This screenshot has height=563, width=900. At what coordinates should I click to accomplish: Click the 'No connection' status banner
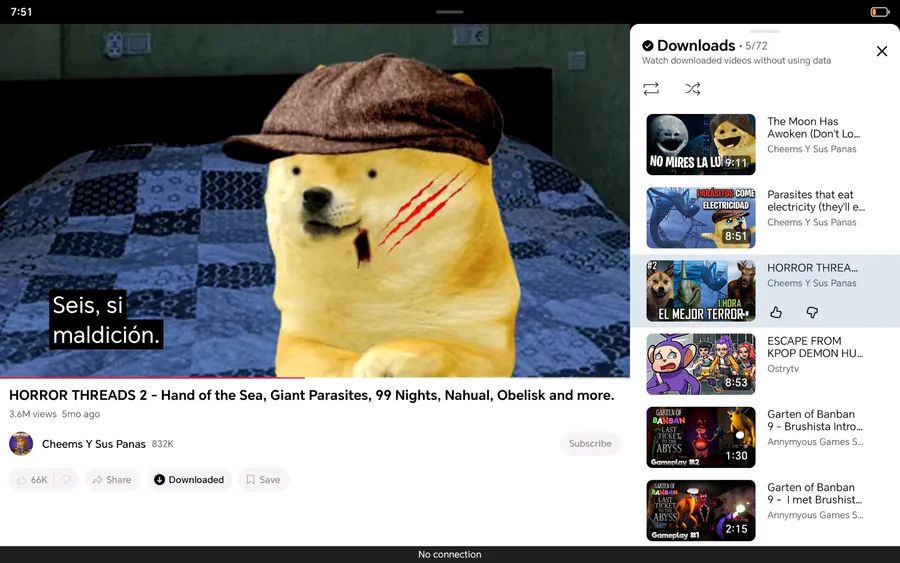coord(450,554)
